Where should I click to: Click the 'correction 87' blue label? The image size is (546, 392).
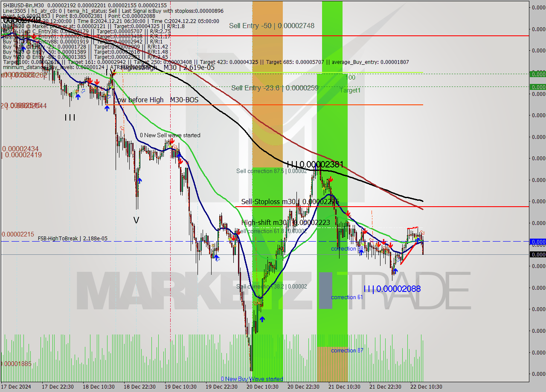[x=347, y=350]
